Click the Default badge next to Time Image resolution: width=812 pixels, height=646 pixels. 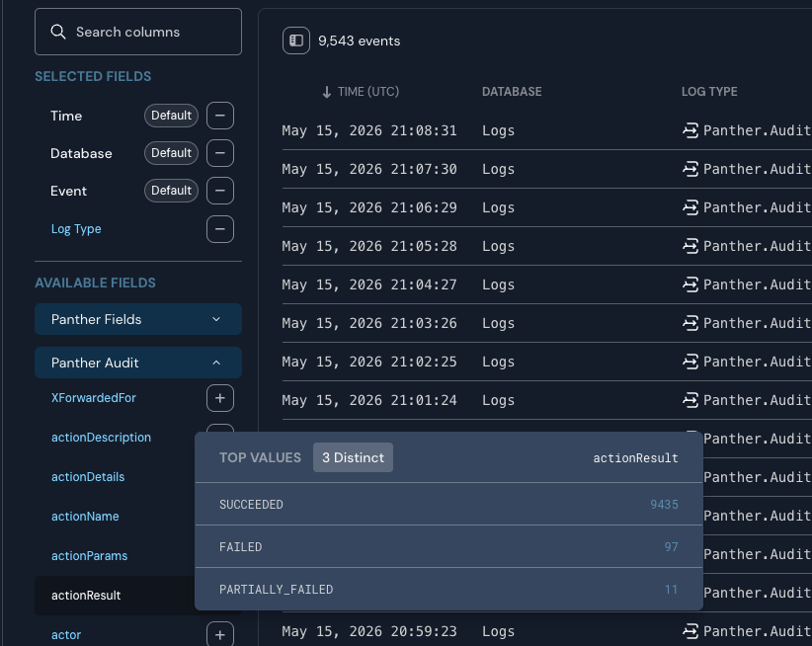click(x=172, y=116)
